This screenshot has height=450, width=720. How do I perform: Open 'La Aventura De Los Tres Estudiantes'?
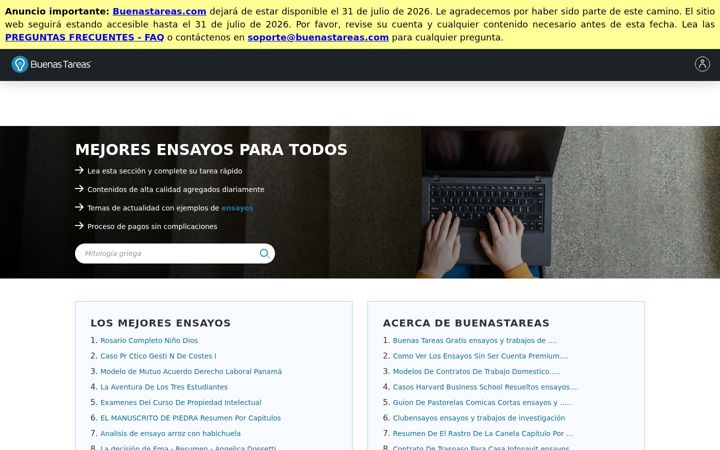tap(164, 387)
